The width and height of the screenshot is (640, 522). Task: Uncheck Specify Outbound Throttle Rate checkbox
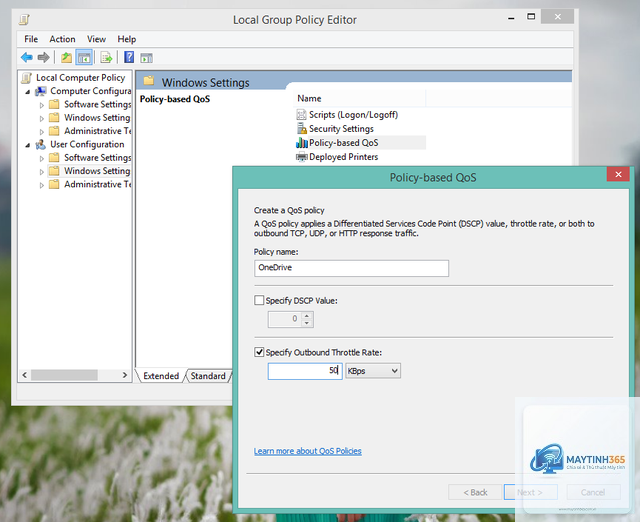pyautogui.click(x=259, y=352)
